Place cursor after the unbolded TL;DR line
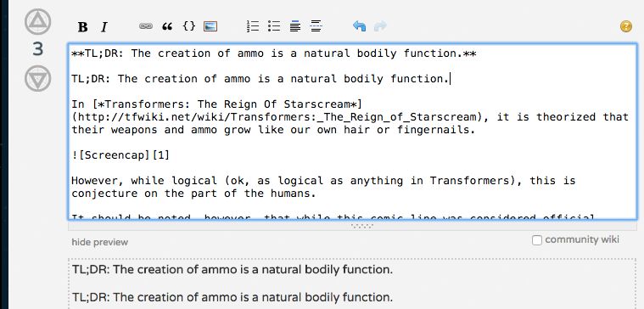 click(x=451, y=78)
